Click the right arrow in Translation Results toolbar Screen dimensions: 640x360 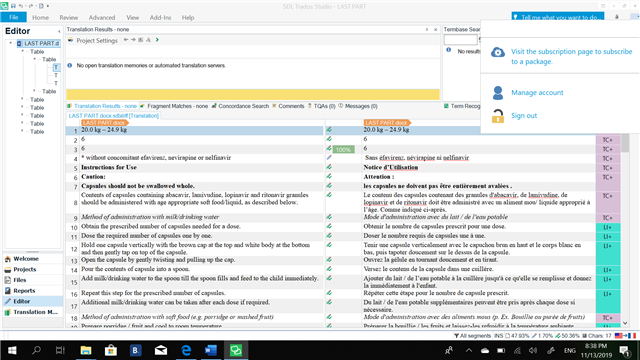pyautogui.click(x=133, y=40)
